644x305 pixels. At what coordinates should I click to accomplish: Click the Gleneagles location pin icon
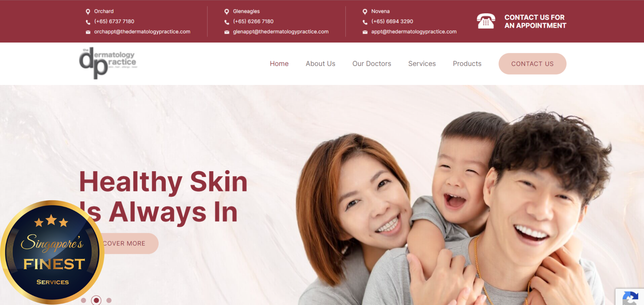pos(227,12)
